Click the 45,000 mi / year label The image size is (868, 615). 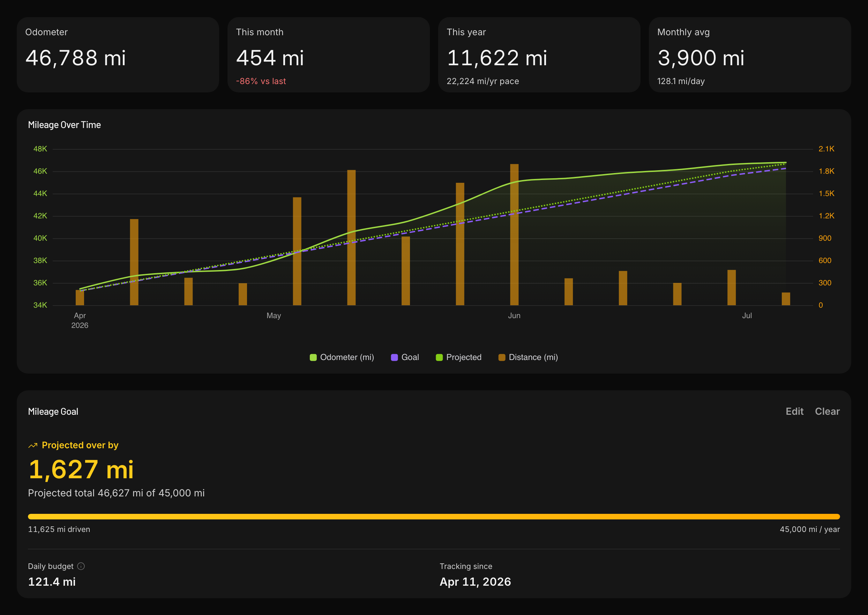810,530
